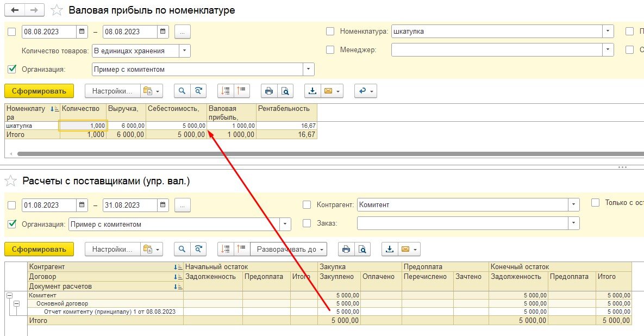Click the search magnifier in top report toolbar
The height and width of the screenshot is (336, 644).
182,91
